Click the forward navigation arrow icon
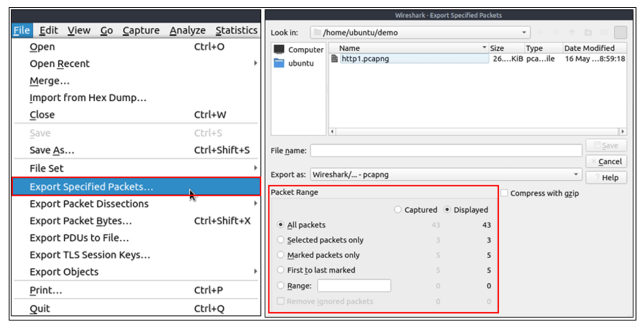 click(x=556, y=33)
